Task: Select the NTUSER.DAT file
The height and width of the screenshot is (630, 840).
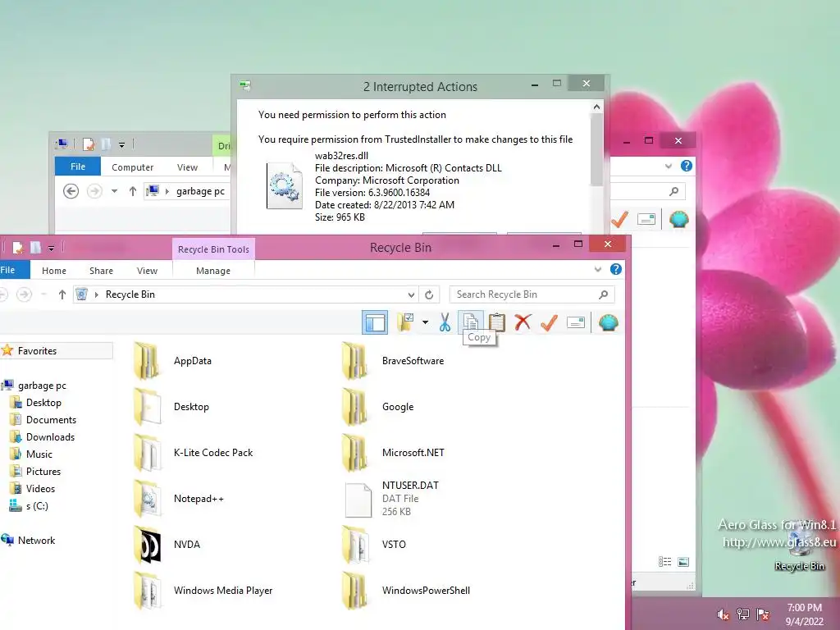Action: [x=391, y=500]
